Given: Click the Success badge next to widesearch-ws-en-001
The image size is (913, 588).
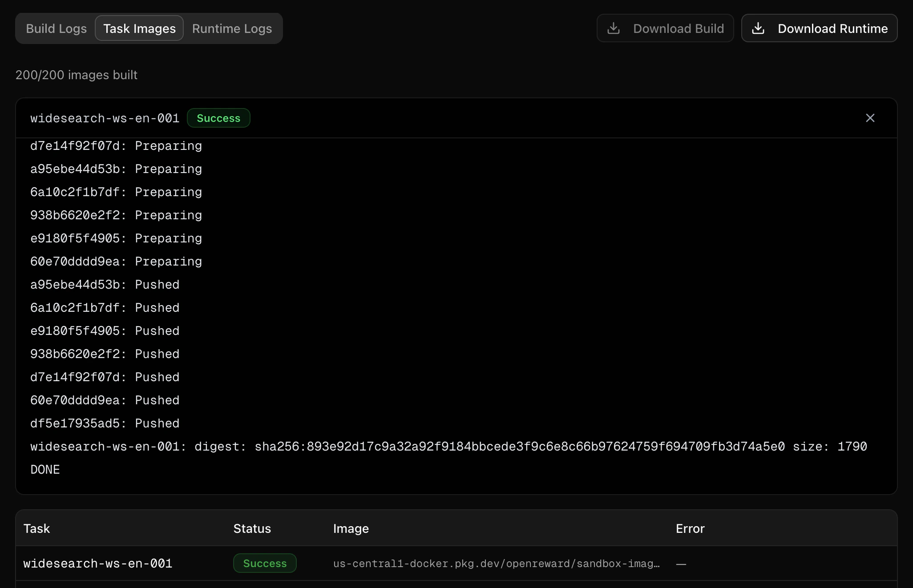Looking at the screenshot, I should (218, 118).
